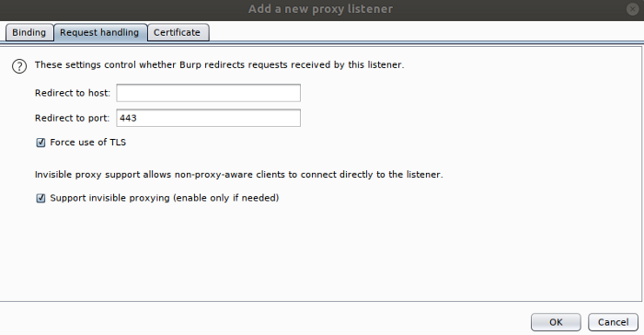Click the question mark help icon
This screenshot has width=644, height=335.
(x=19, y=66)
